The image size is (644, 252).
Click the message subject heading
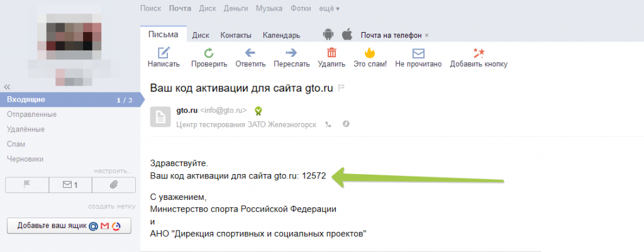click(241, 88)
